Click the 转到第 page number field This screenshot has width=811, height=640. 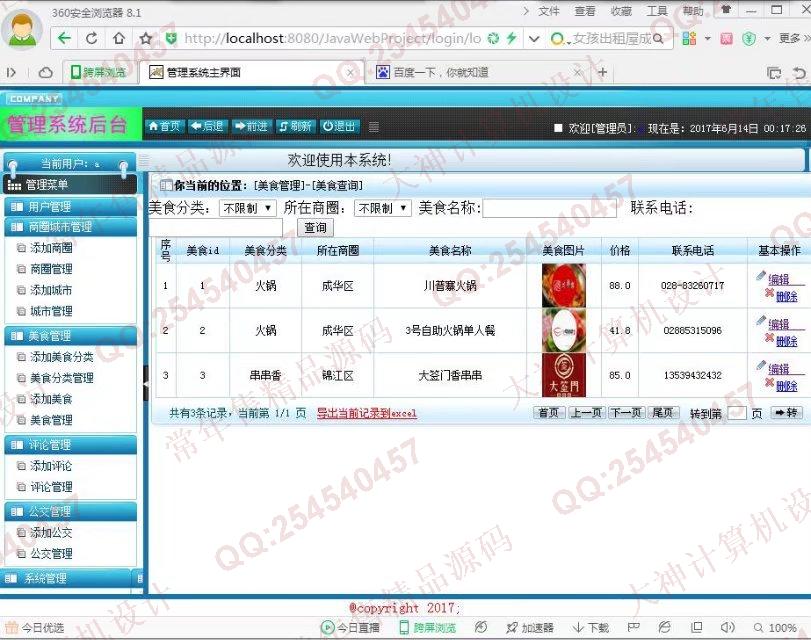[x=737, y=413]
